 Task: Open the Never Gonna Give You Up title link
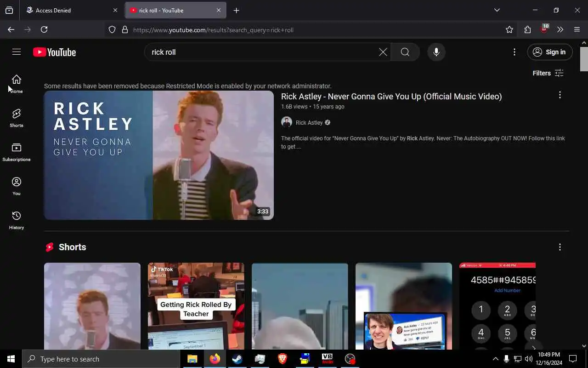click(x=391, y=97)
